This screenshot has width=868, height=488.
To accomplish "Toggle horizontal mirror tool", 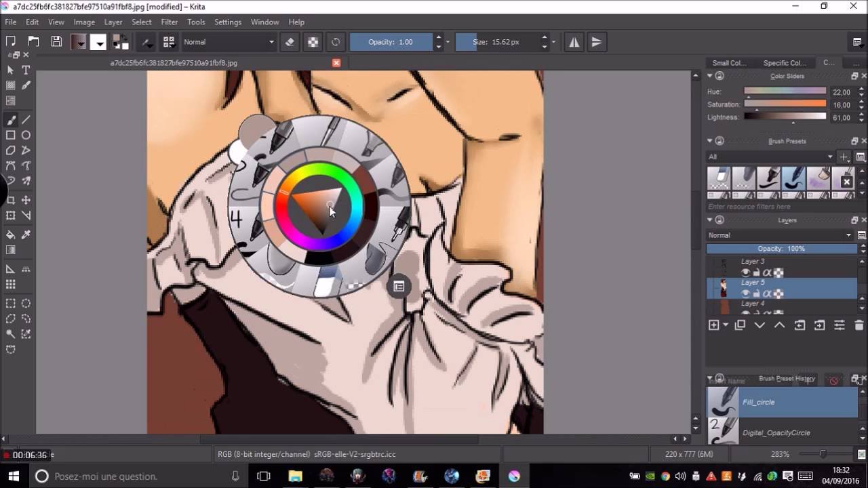I will point(574,42).
